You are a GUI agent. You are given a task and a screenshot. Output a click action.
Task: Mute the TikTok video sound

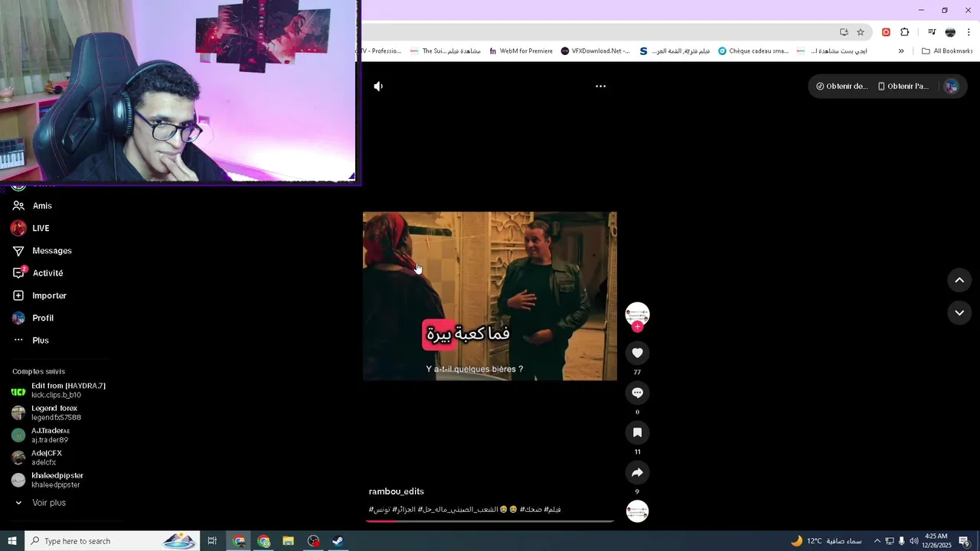pyautogui.click(x=378, y=86)
